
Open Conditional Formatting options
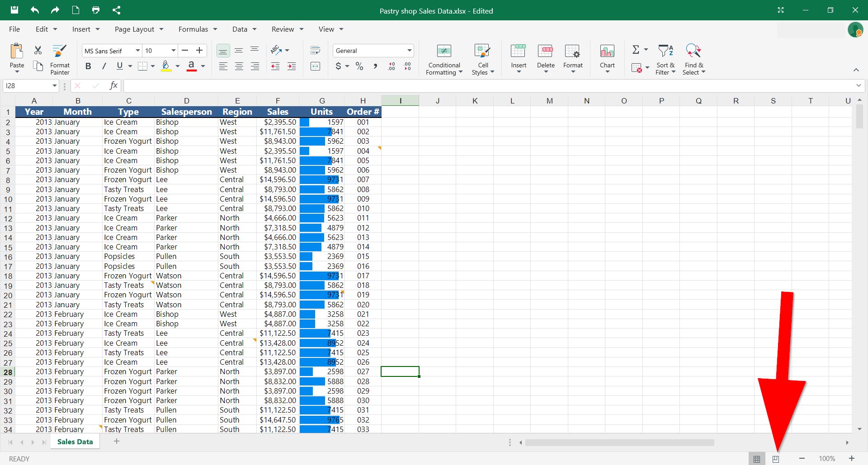click(x=443, y=59)
